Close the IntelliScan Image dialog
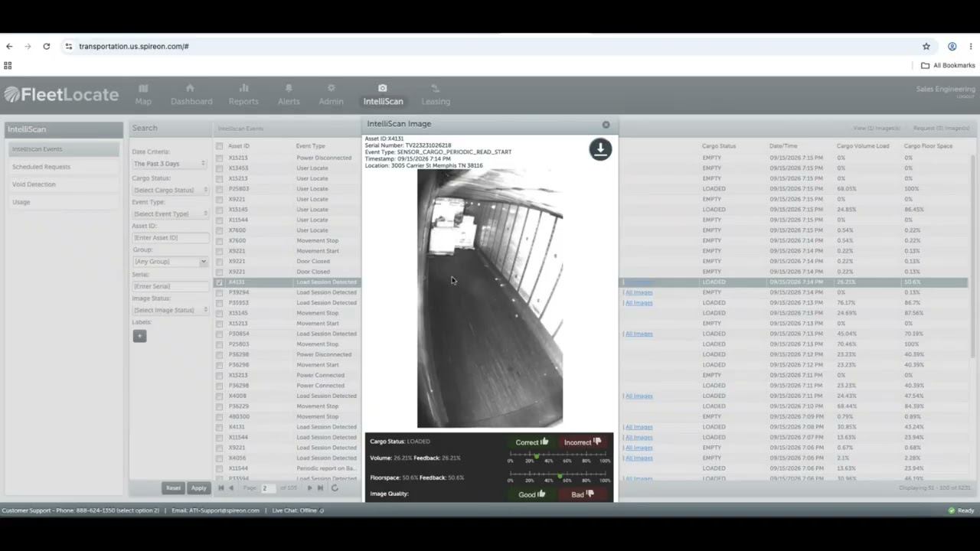 pos(606,125)
